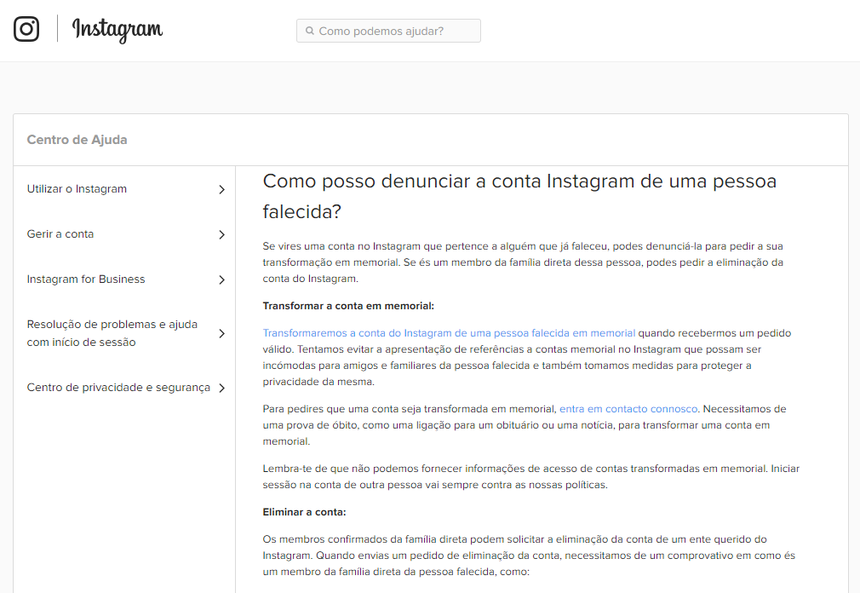Select 'Utilizar o Instagram' in sidebar
860x593 pixels.
77,189
